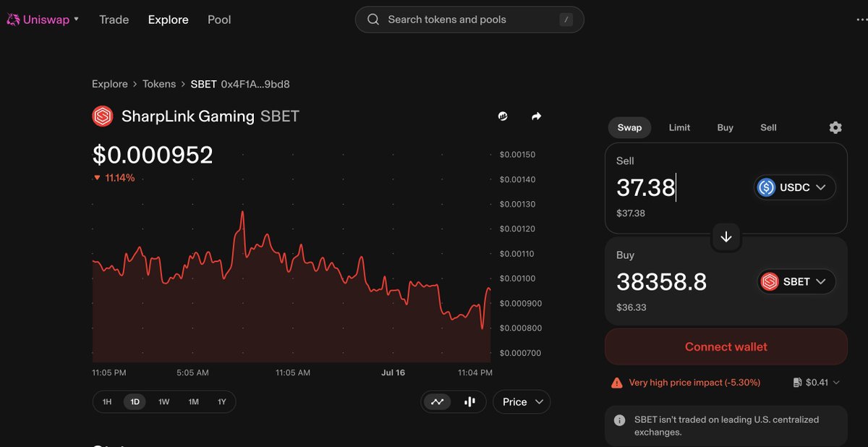Click the USDC coin icon
This screenshot has width=868, height=447.
(766, 187)
